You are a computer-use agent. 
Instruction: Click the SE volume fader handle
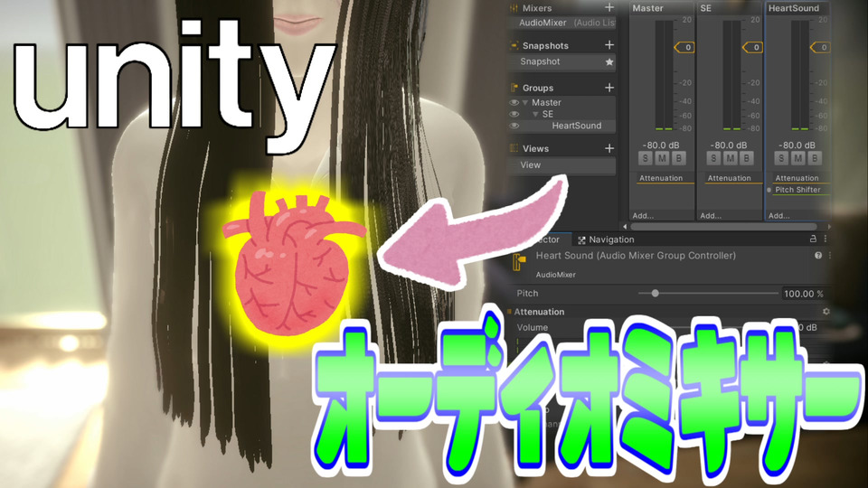[752, 48]
